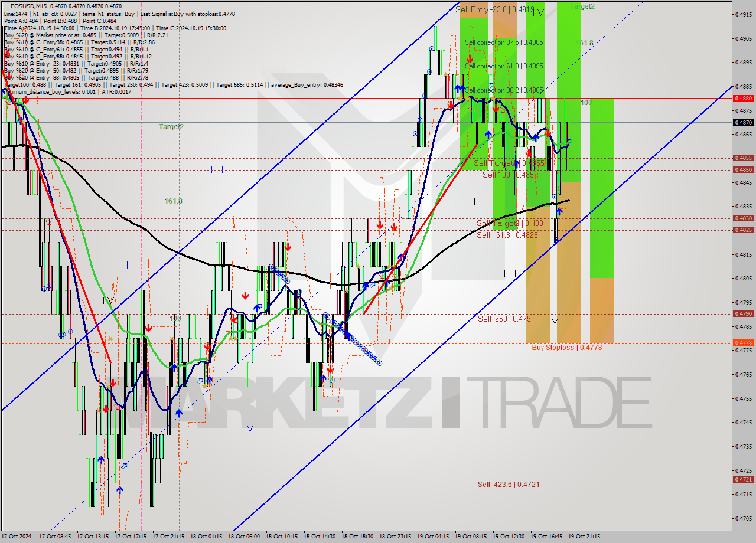756x543 pixels.
Task: Click the '19 Oct 16:45' time label
Action: 546,537
